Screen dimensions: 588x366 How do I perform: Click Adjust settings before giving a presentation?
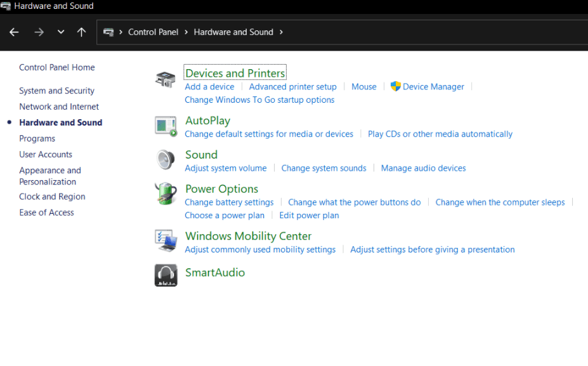pyautogui.click(x=433, y=249)
